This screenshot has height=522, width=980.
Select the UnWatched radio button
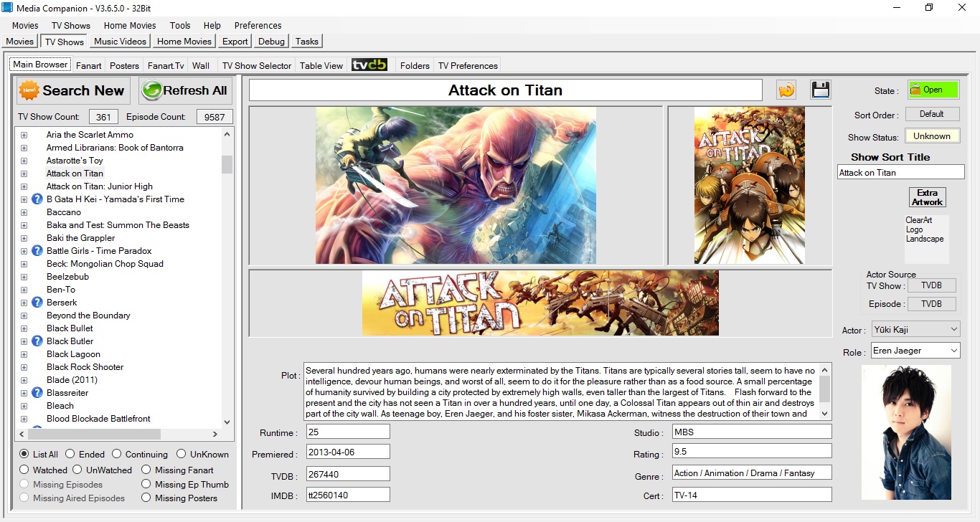[77, 470]
